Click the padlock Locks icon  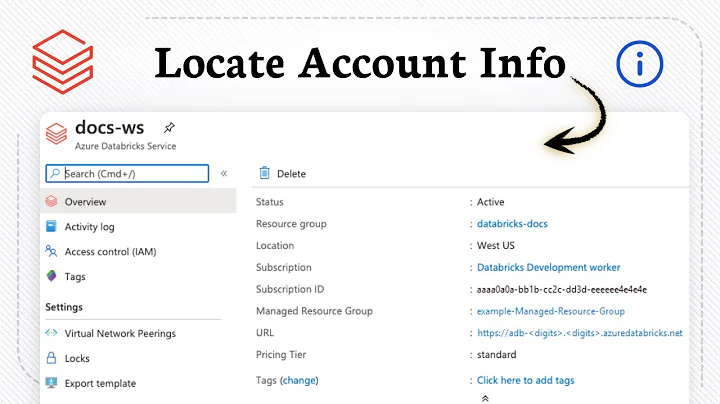51,358
